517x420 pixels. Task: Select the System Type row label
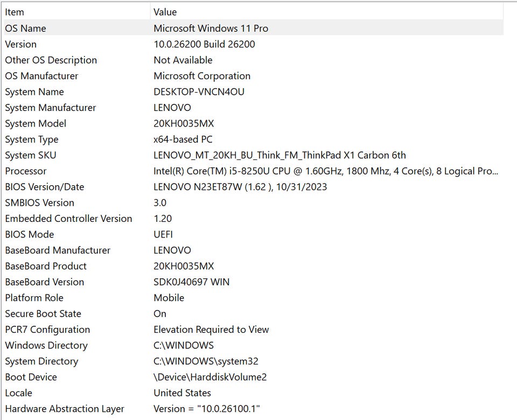pyautogui.click(x=32, y=139)
